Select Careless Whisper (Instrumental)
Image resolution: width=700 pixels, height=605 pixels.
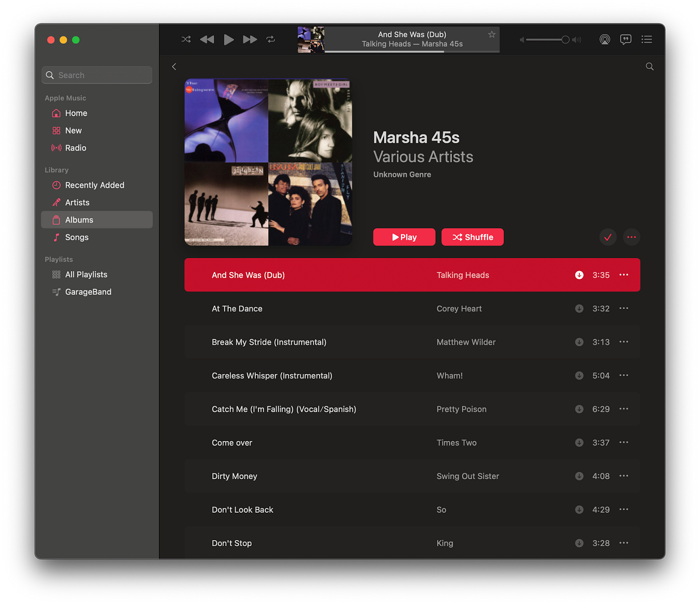pyautogui.click(x=412, y=376)
